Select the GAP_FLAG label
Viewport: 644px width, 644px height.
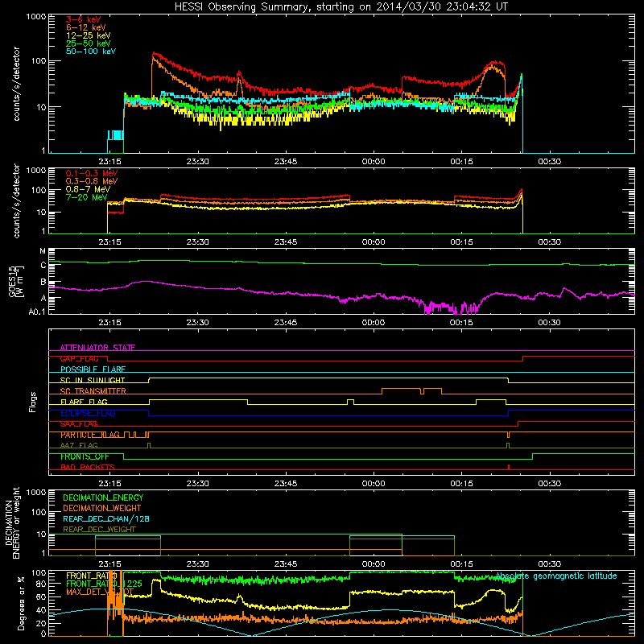[79, 358]
